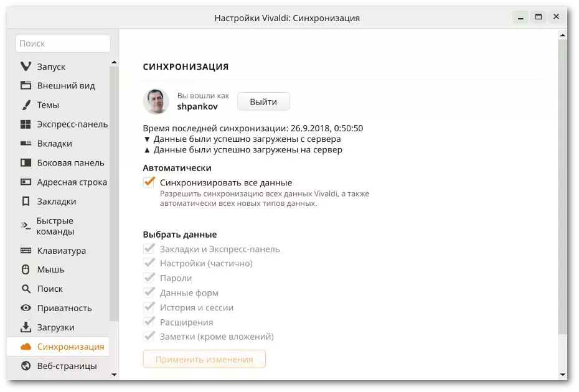Click the sidebar vertical scrollbar thumb
Screen dimensions: 579x392
click(x=114, y=194)
